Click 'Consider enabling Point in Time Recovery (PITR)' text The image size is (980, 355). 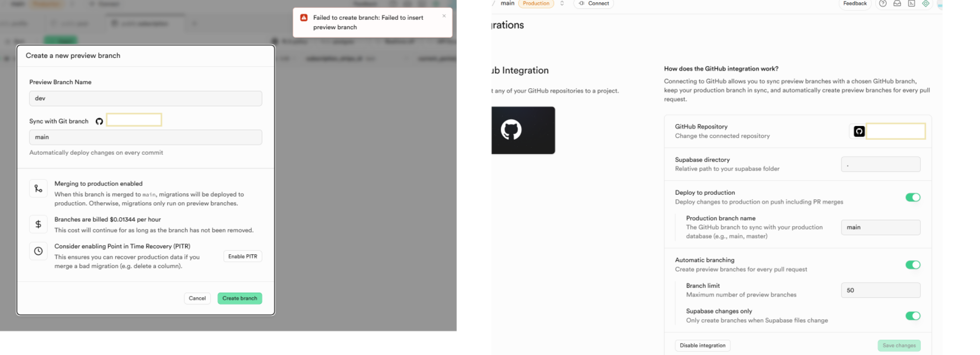tap(122, 246)
